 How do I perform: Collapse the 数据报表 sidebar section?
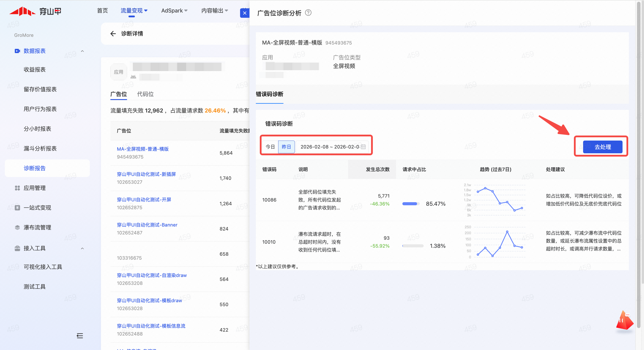82,51
